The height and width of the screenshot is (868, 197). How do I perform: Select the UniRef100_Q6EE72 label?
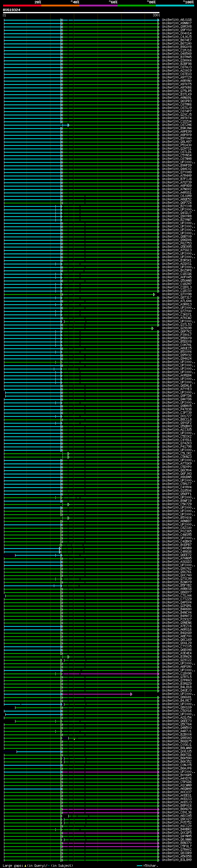177,555
